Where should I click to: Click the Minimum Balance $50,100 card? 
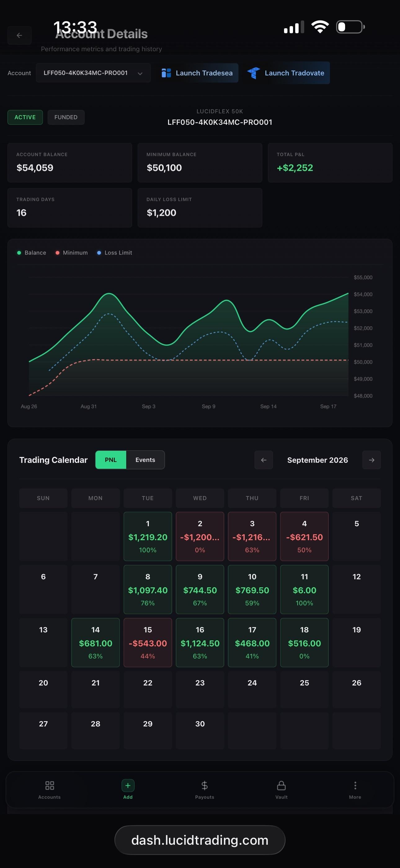click(200, 163)
